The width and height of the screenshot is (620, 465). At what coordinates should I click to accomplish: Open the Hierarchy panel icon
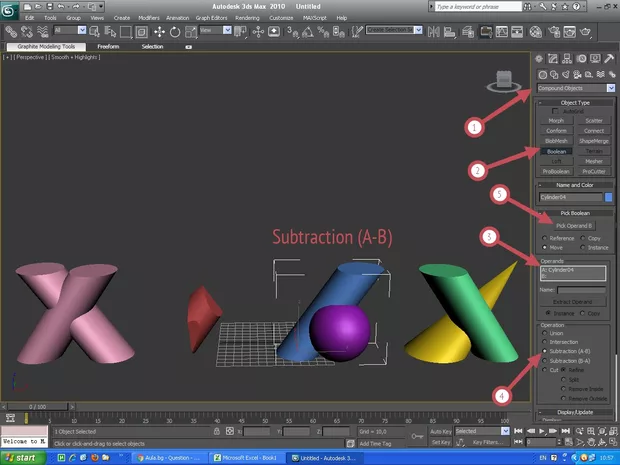[x=568, y=60]
